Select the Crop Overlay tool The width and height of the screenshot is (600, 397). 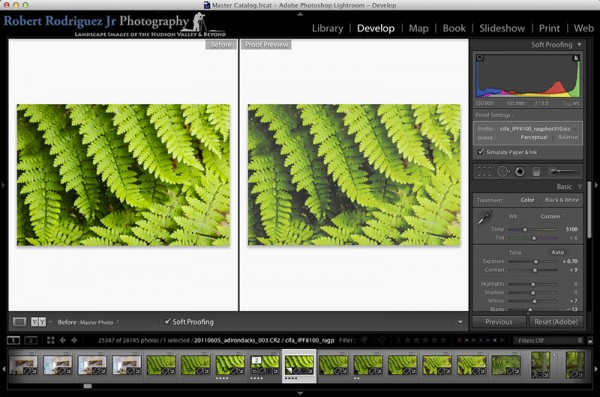tap(484, 172)
